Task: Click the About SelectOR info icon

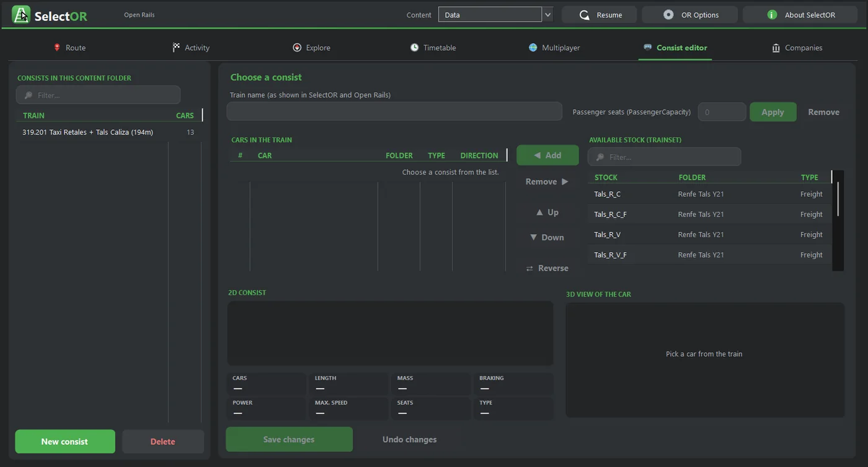Action: [x=772, y=15]
